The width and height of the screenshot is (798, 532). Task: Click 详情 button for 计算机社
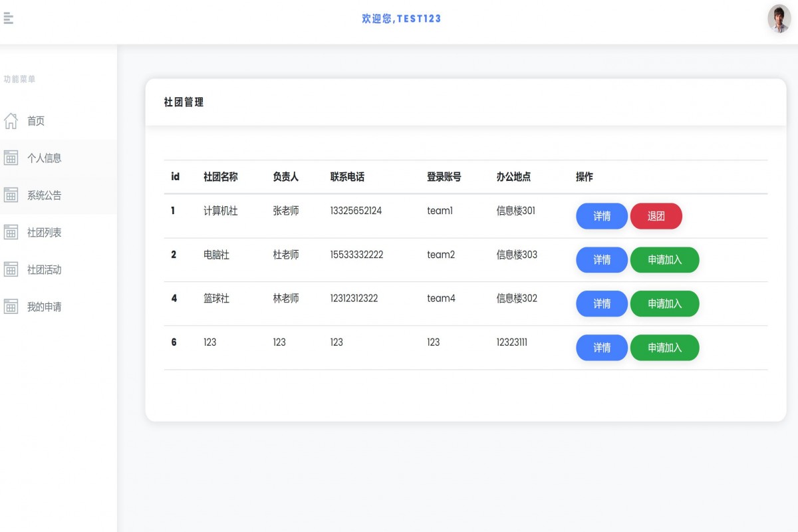pos(601,216)
